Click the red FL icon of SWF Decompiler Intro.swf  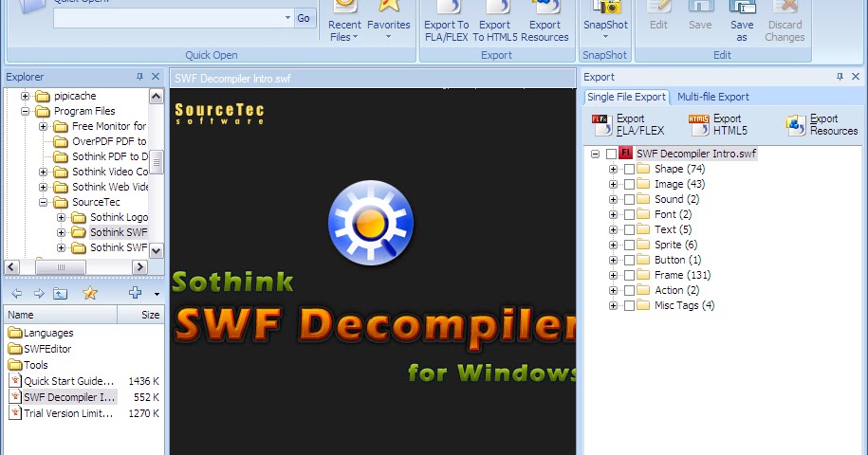coord(625,154)
